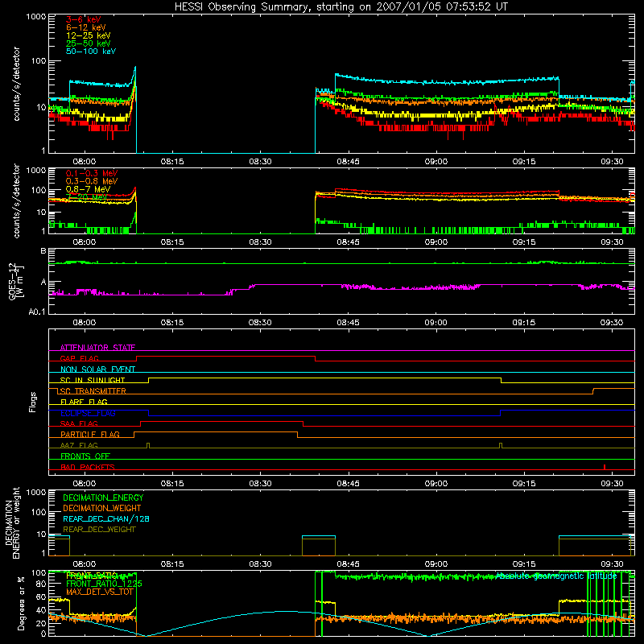Click the 1000 tick label of top panel

(x=36, y=17)
